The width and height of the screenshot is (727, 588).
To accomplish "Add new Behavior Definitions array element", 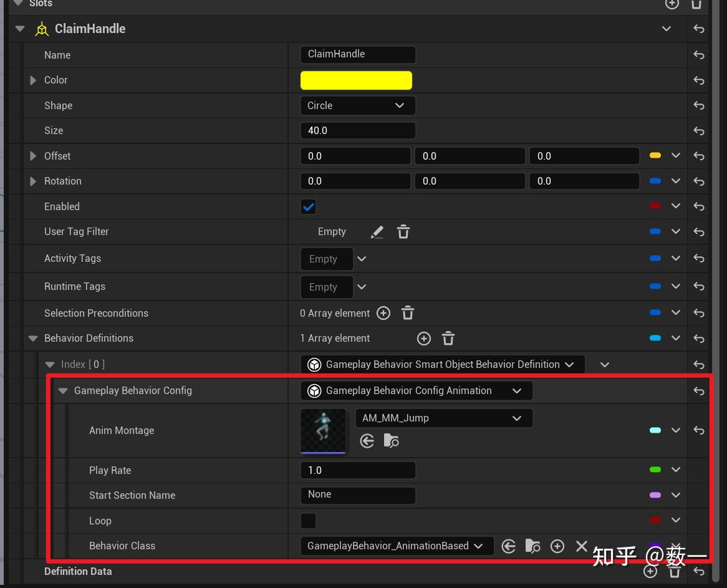I will tap(424, 339).
